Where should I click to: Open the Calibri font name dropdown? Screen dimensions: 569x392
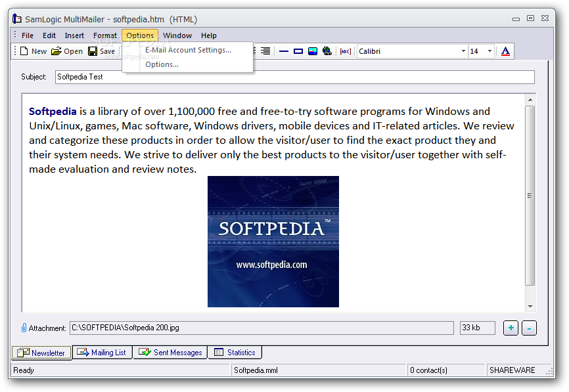pyautogui.click(x=463, y=51)
